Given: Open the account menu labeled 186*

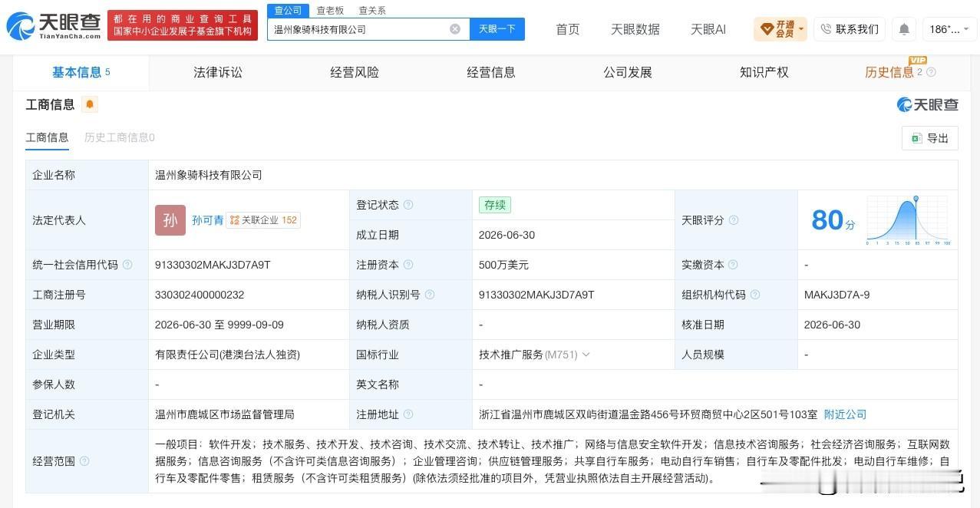Looking at the screenshot, I should (949, 29).
